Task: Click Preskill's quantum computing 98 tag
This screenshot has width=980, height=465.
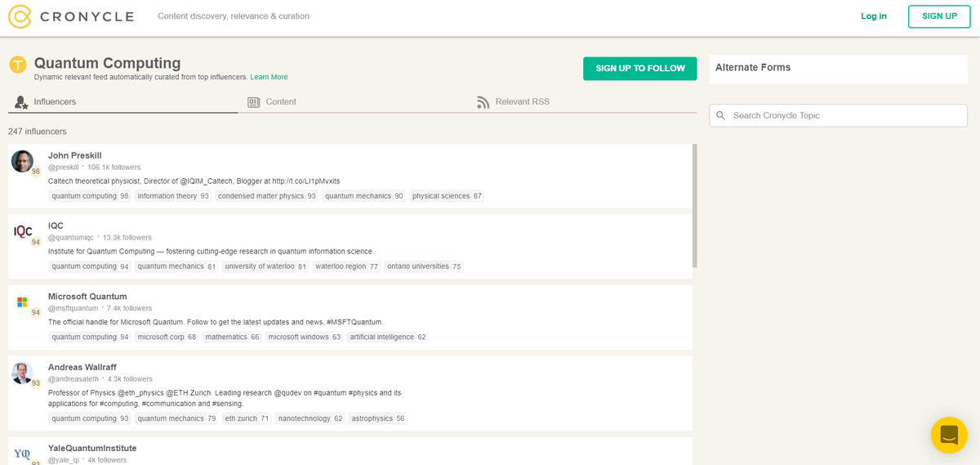Action: coord(90,196)
